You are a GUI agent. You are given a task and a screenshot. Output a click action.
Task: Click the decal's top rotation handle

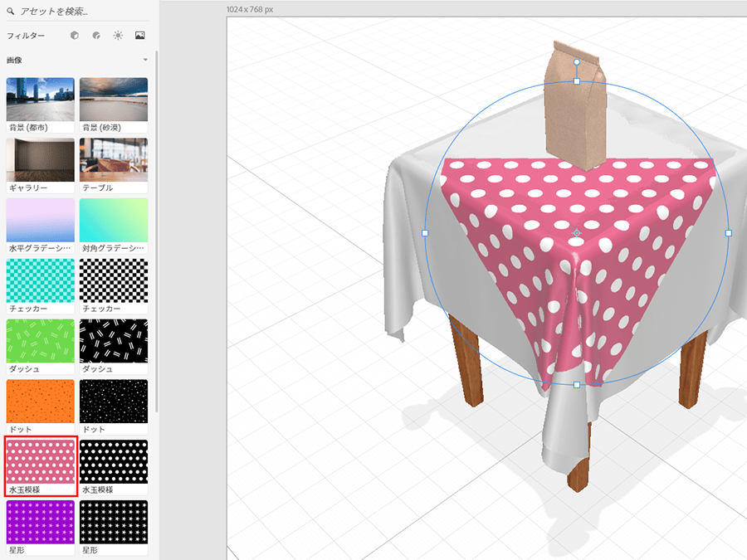[x=577, y=62]
